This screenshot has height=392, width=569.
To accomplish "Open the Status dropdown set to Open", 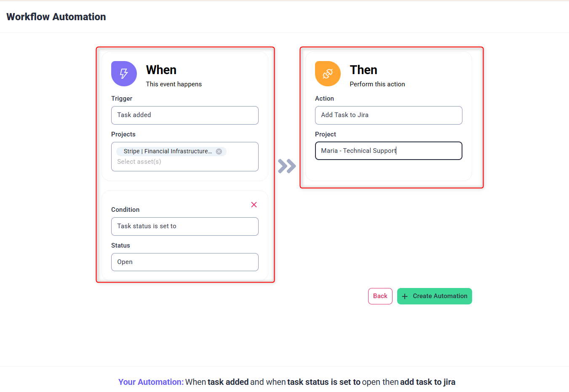I will tap(184, 262).
